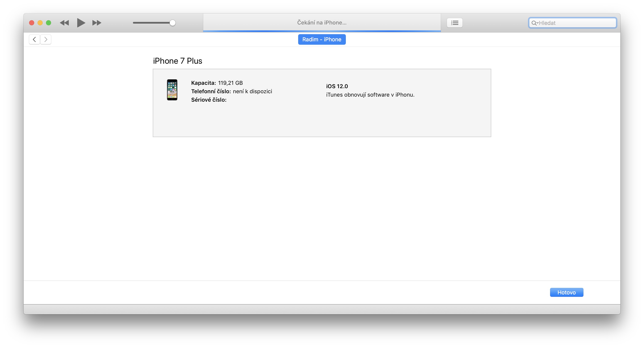Click the Telefonní číslo label
The image size is (644, 348).
(211, 92)
